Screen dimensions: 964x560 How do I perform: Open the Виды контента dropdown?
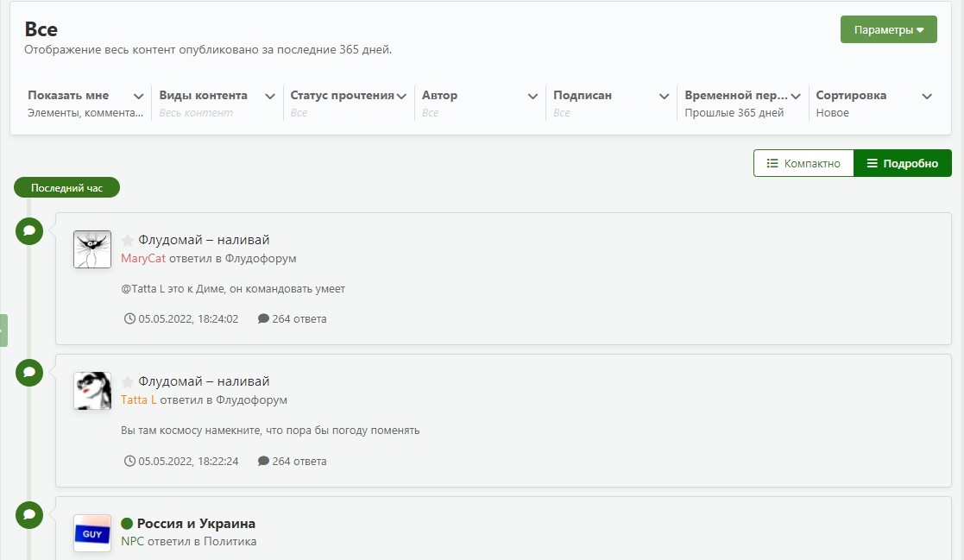click(217, 104)
